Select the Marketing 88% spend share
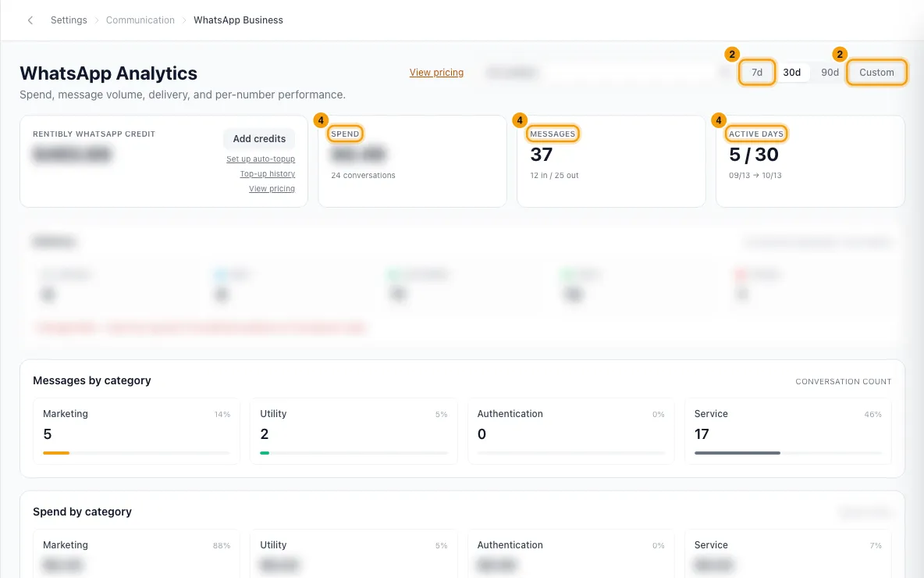924x578 pixels. point(222,545)
